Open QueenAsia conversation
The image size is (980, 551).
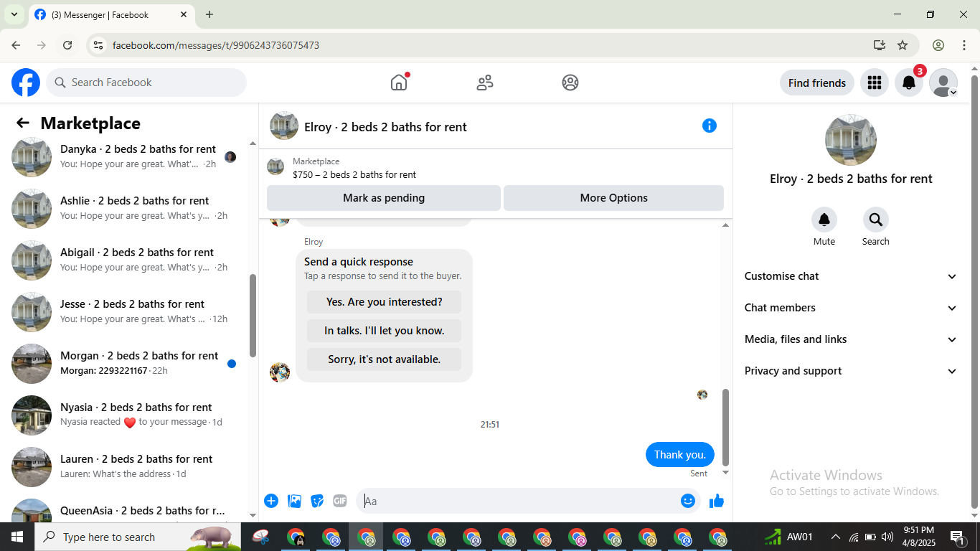[127, 510]
